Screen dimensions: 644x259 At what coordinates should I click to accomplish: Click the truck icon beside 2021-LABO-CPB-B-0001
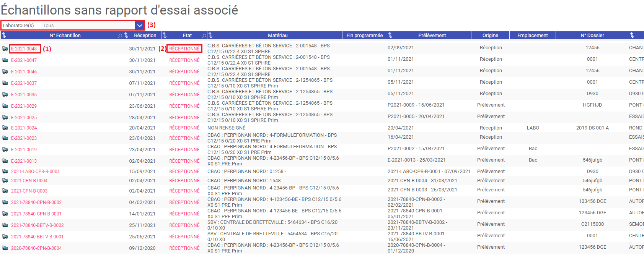coord(5,171)
